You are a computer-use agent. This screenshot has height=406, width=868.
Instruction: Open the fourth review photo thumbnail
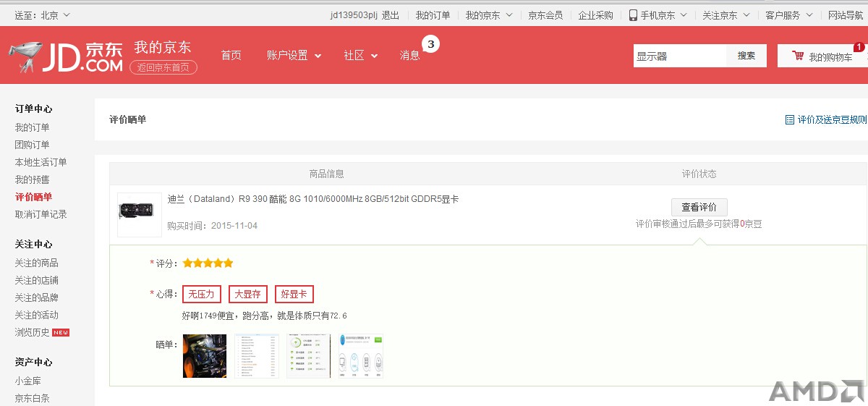361,355
